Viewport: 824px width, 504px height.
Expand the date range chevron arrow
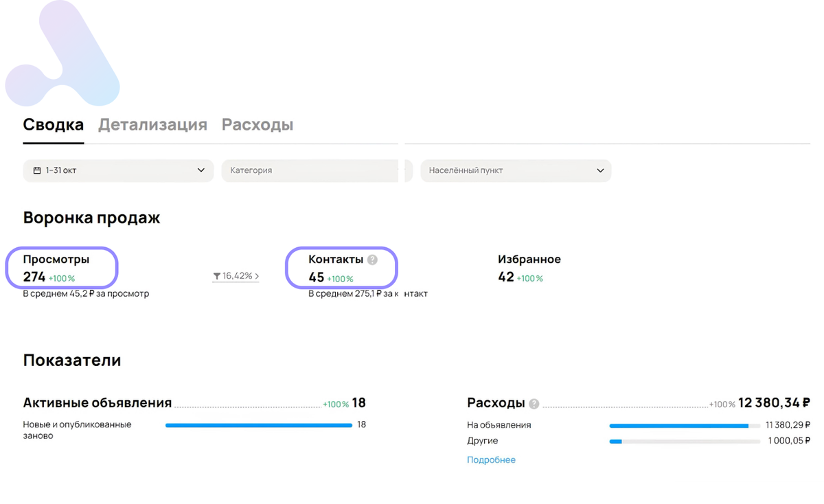pos(201,170)
